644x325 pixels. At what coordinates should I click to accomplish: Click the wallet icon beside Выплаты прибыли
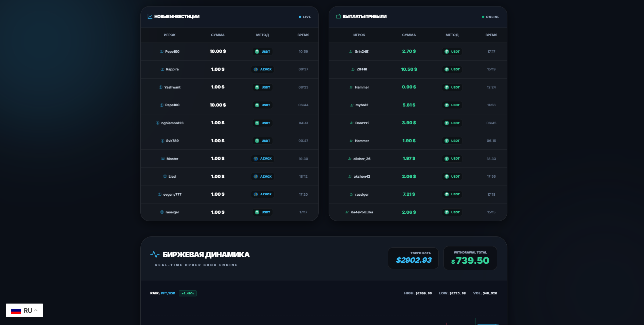point(338,16)
